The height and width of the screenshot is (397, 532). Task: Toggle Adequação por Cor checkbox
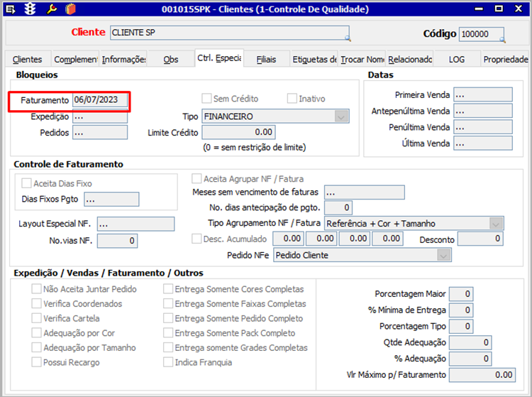36,333
